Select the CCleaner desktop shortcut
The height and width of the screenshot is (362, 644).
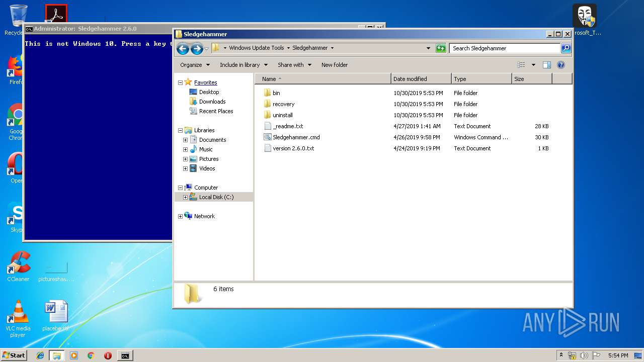[18, 267]
